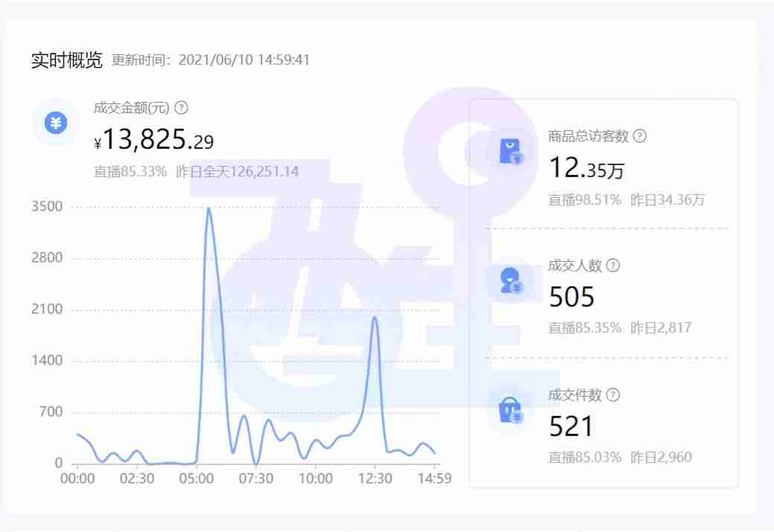Click the 10:00 x-axis label
The height and width of the screenshot is (532, 774).
316,478
